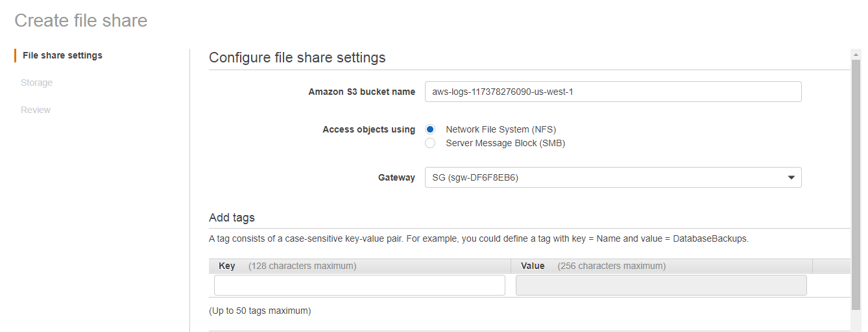
Task: Click the Add tags section heading
Action: coord(232,218)
